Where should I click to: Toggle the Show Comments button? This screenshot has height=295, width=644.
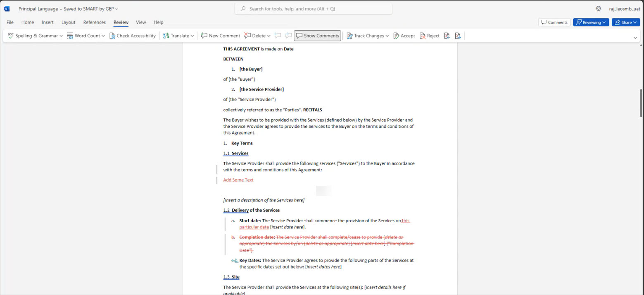coord(317,36)
